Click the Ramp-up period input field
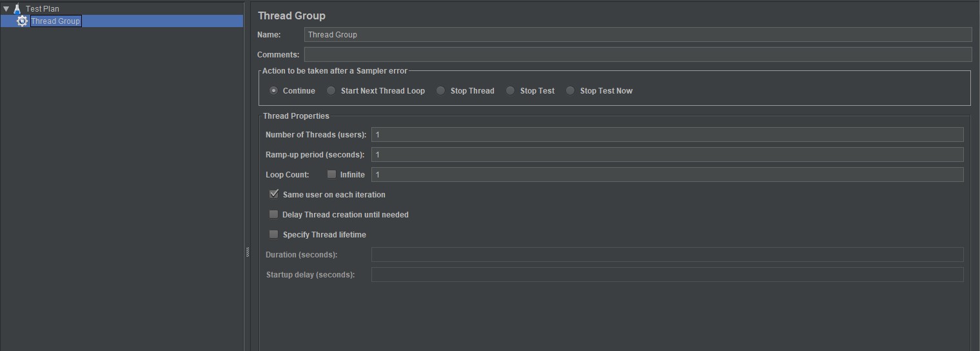Viewport: 980px width, 351px height. (x=667, y=155)
